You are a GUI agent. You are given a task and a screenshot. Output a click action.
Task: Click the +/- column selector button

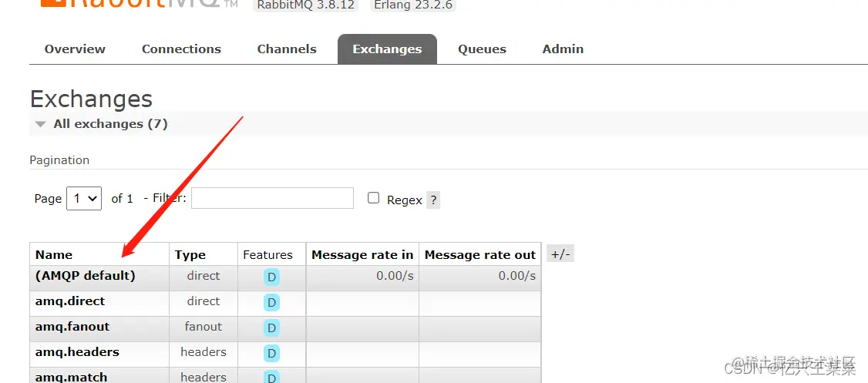coord(560,254)
